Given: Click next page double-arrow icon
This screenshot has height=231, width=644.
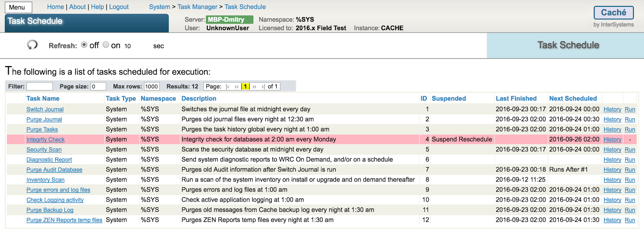Looking at the screenshot, I should tap(254, 87).
